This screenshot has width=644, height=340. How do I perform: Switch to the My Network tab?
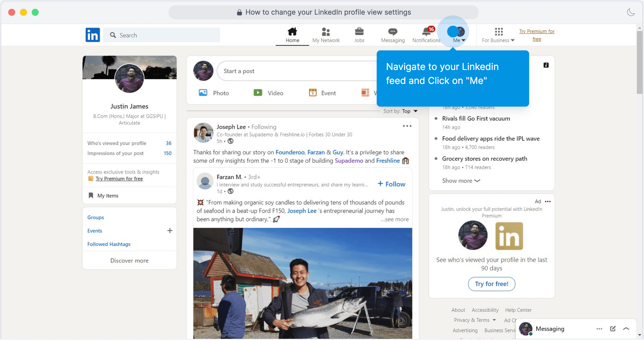point(326,34)
